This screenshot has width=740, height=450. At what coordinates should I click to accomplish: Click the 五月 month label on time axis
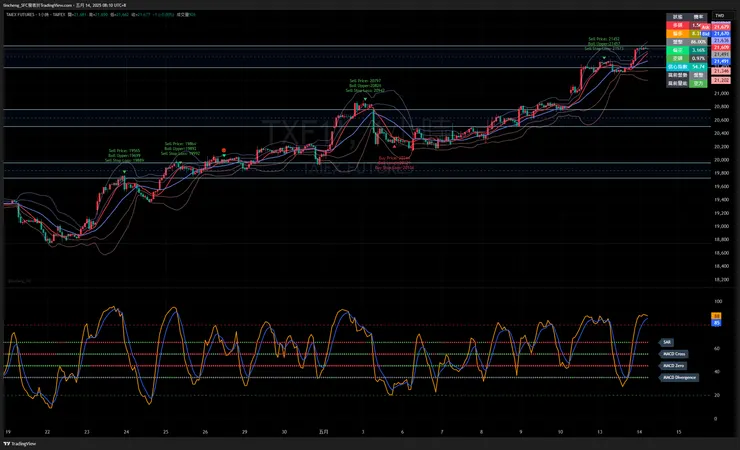click(x=323, y=432)
